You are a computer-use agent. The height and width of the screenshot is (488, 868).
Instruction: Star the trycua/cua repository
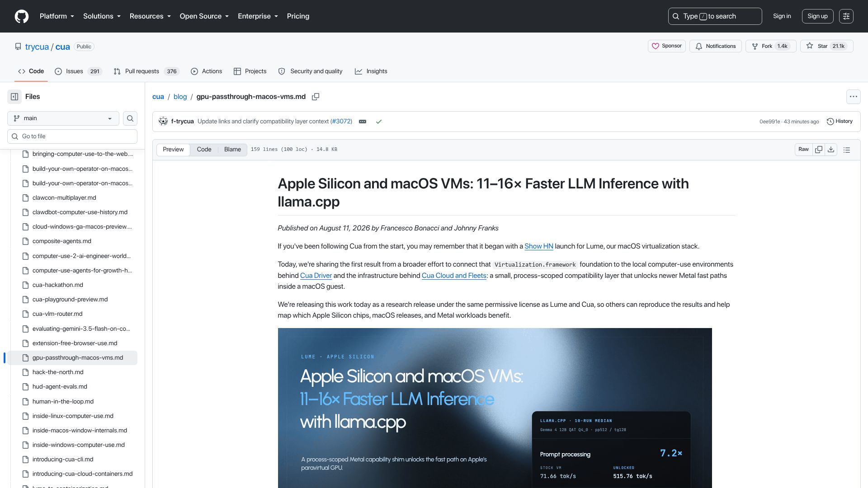(x=826, y=46)
